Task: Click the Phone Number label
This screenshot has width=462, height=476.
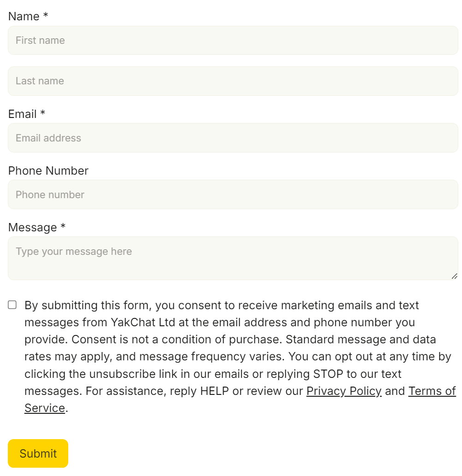Action: coord(48,170)
